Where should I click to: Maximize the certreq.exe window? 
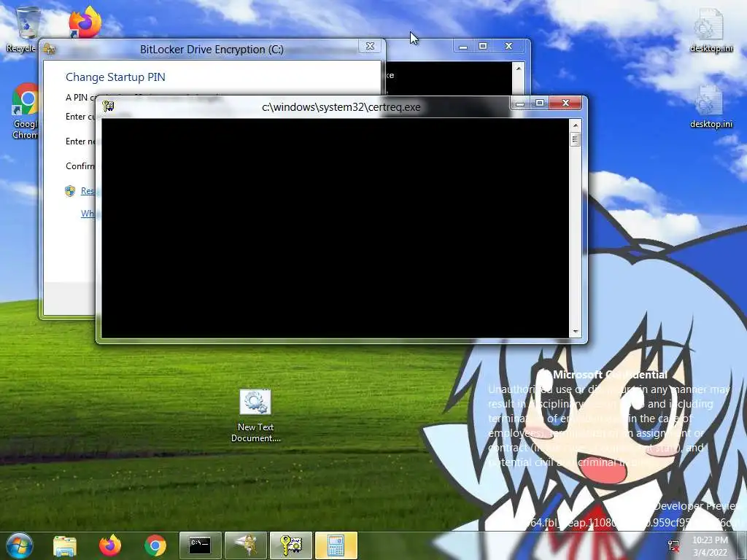point(539,103)
